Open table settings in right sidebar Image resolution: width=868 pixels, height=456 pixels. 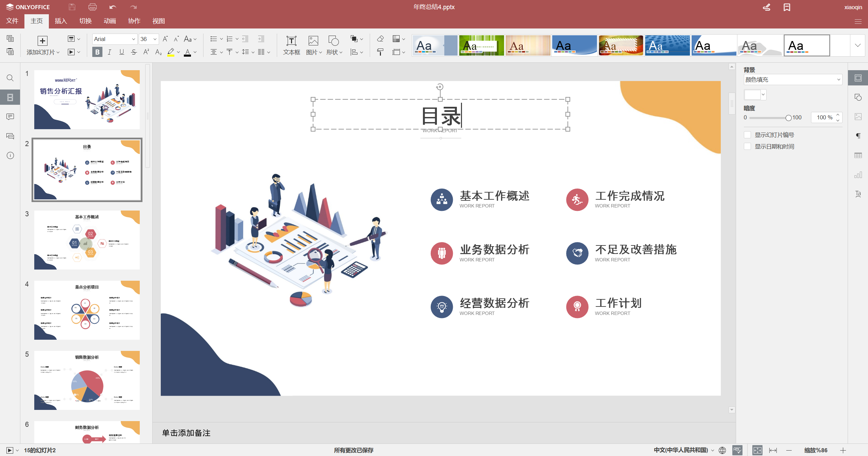point(858,155)
